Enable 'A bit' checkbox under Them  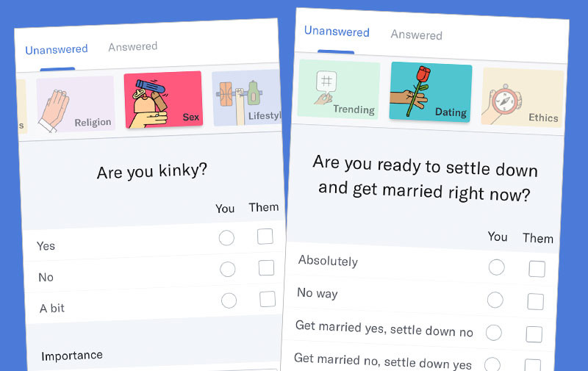[268, 299]
